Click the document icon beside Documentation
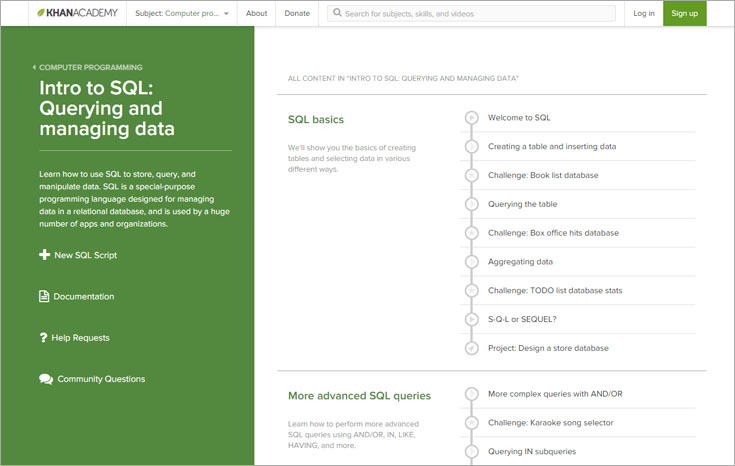Screen dimensions: 735x466 [x=44, y=296]
